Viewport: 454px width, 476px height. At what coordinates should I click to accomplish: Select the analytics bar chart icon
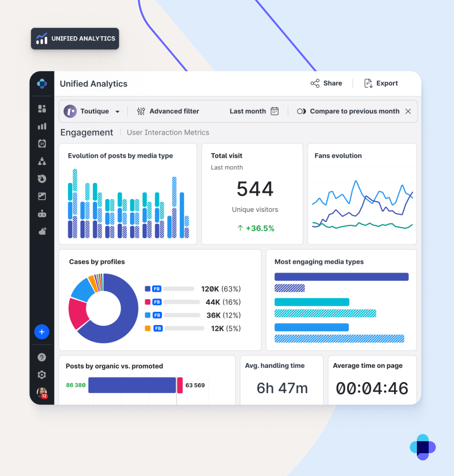click(42, 126)
